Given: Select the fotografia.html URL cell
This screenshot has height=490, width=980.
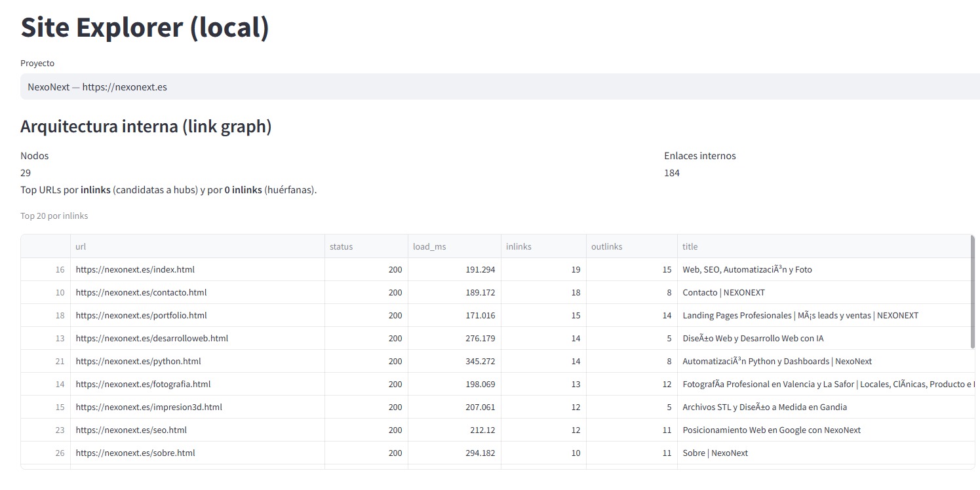Looking at the screenshot, I should (x=143, y=384).
